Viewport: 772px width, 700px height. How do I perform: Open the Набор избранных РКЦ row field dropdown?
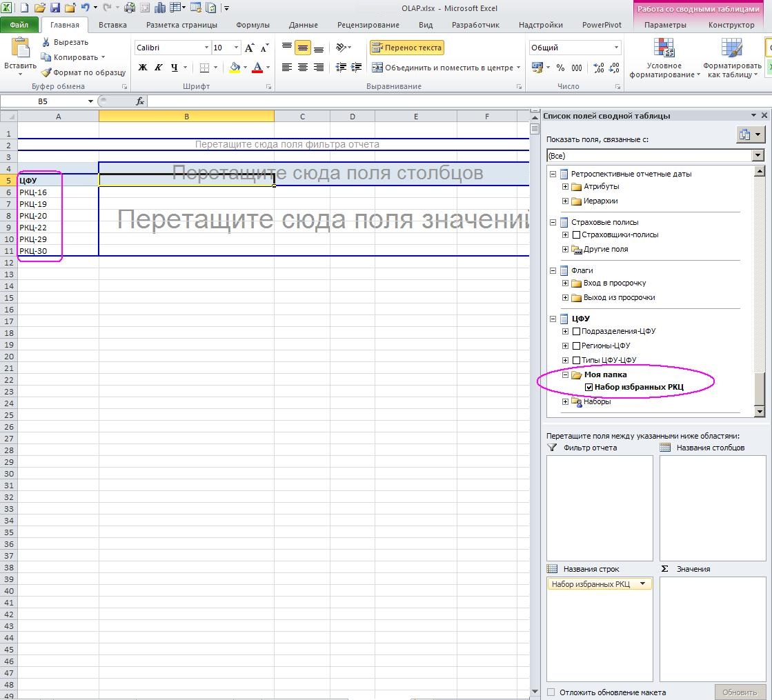[642, 584]
